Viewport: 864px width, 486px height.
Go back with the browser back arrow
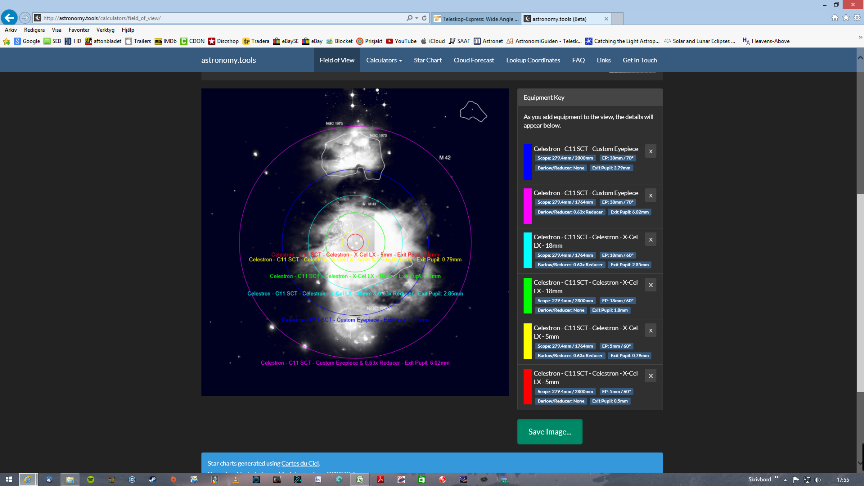(9, 18)
